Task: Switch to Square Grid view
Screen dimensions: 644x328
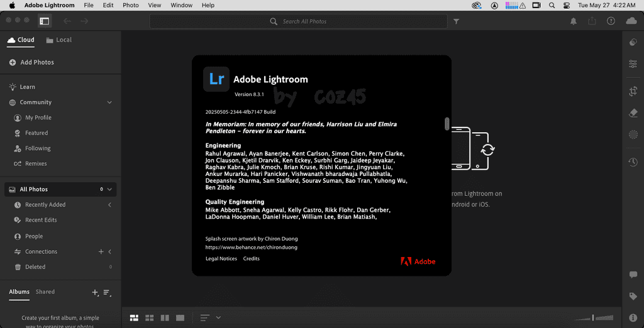Action: tap(150, 318)
